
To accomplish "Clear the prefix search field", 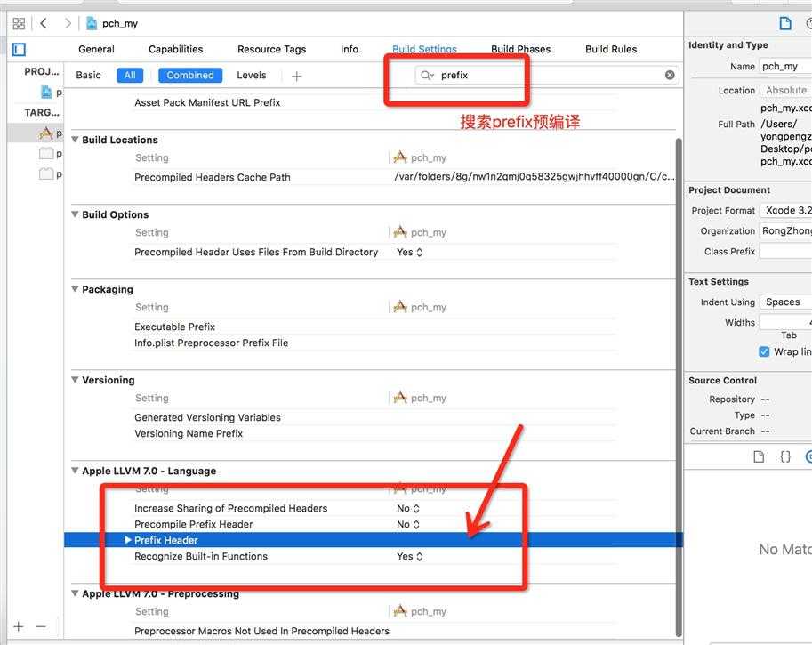I will tap(670, 75).
